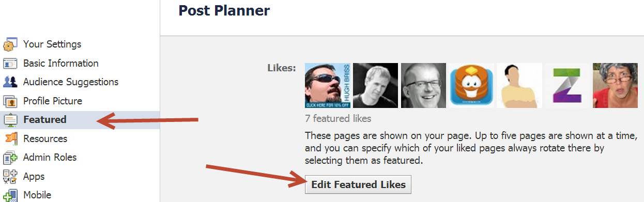
Task: Click the Your Settings gear icon
Action: (11, 45)
